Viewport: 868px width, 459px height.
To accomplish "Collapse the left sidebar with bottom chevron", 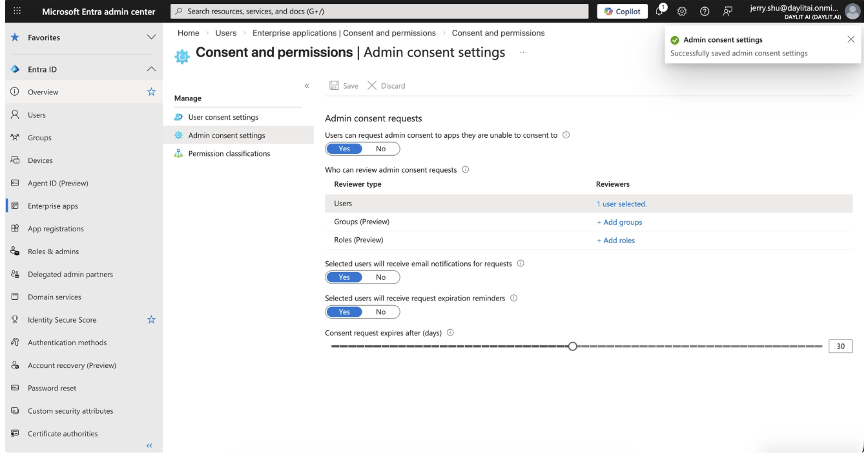I will coord(149,445).
